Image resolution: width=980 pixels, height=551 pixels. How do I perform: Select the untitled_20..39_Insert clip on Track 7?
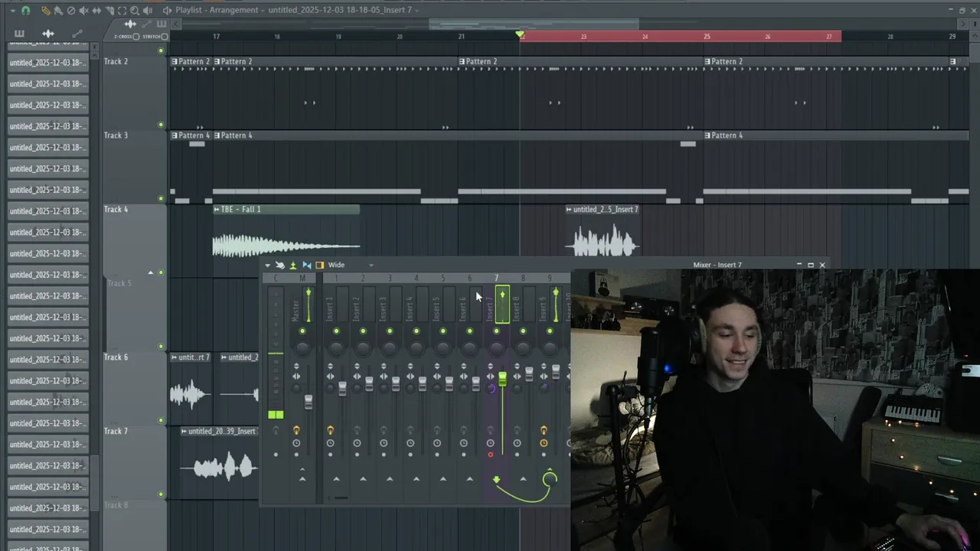[219, 461]
